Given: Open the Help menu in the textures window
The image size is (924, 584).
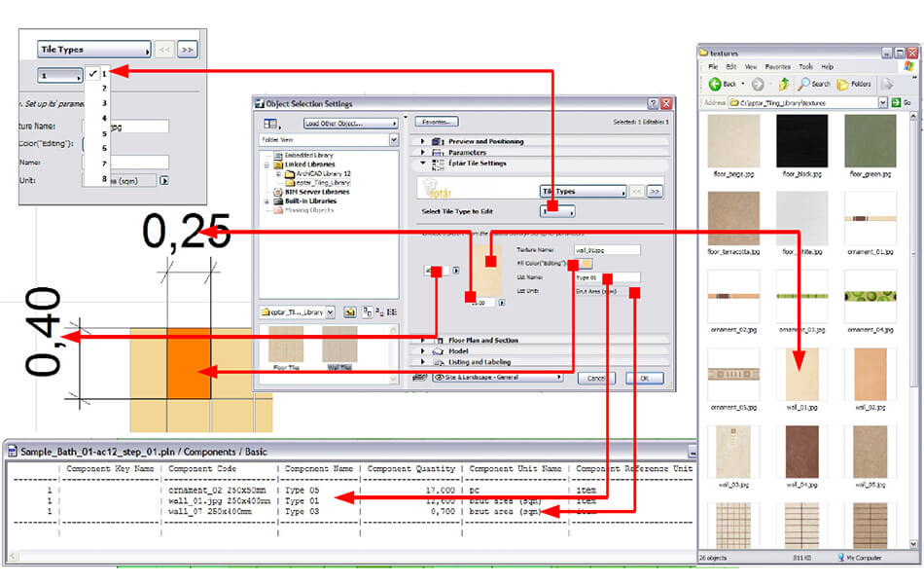Looking at the screenshot, I should (828, 67).
